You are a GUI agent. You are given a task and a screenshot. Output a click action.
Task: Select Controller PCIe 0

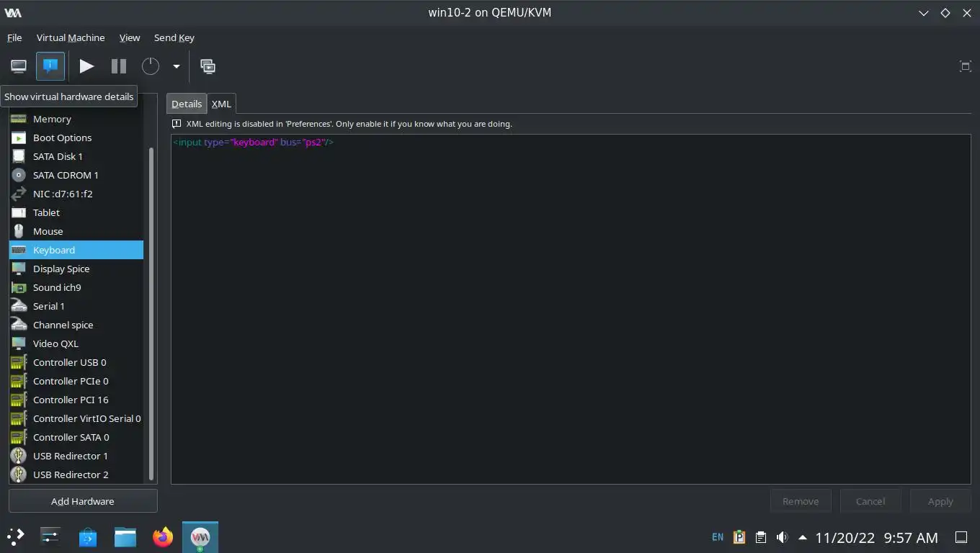(76, 381)
